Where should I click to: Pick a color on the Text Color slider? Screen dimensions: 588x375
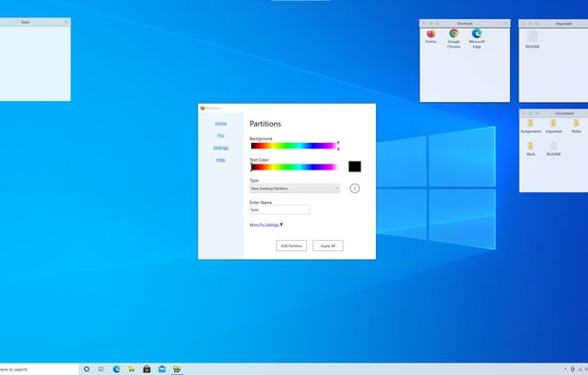click(x=294, y=167)
